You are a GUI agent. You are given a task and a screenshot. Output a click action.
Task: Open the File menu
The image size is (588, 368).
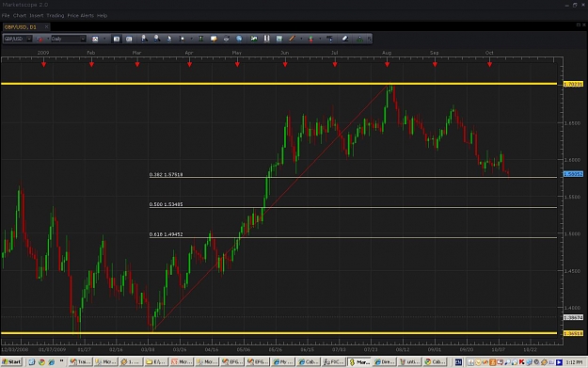pos(6,15)
